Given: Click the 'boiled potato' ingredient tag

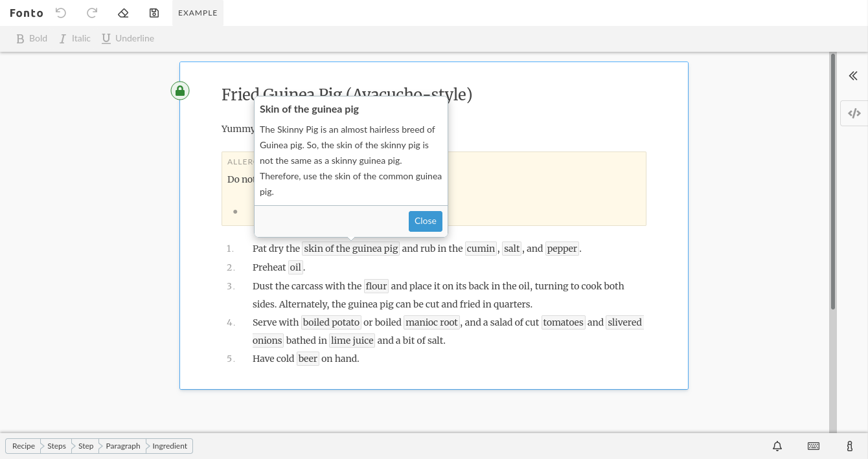Looking at the screenshot, I should 331,322.
